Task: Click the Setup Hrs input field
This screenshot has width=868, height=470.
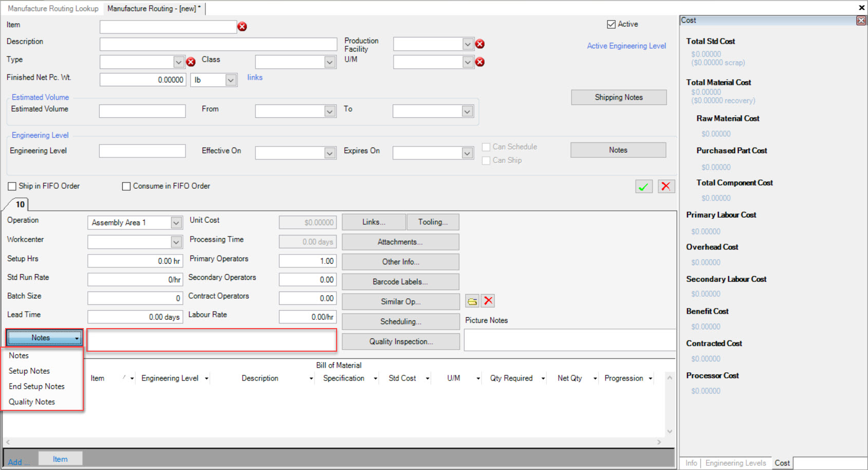Action: tap(135, 261)
